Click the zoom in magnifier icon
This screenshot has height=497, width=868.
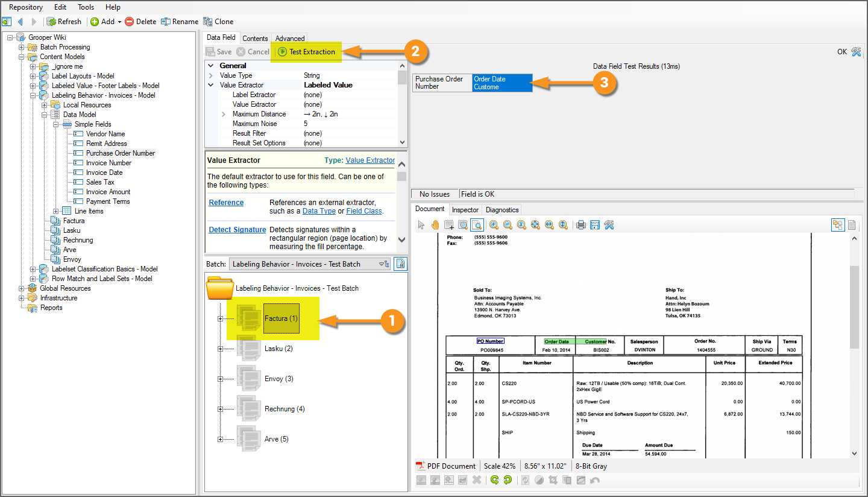point(494,225)
